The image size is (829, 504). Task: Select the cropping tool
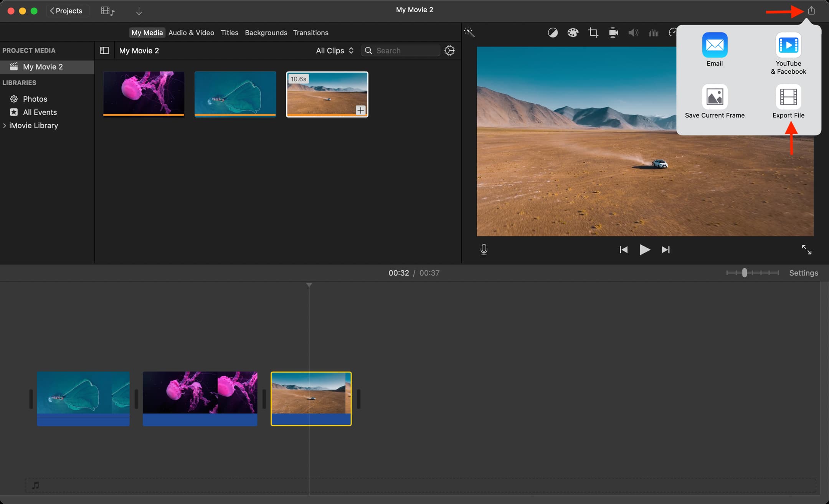593,33
